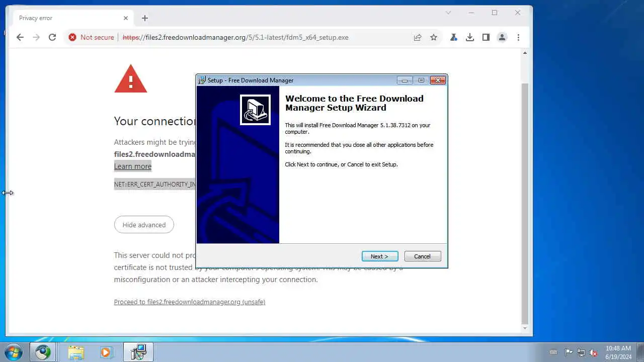Go forward in Chrome browser
Viewport: 644px width, 362px height.
coord(36,37)
